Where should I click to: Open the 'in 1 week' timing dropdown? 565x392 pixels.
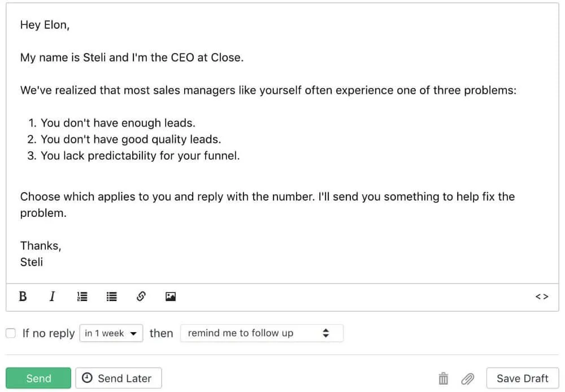[x=111, y=333]
